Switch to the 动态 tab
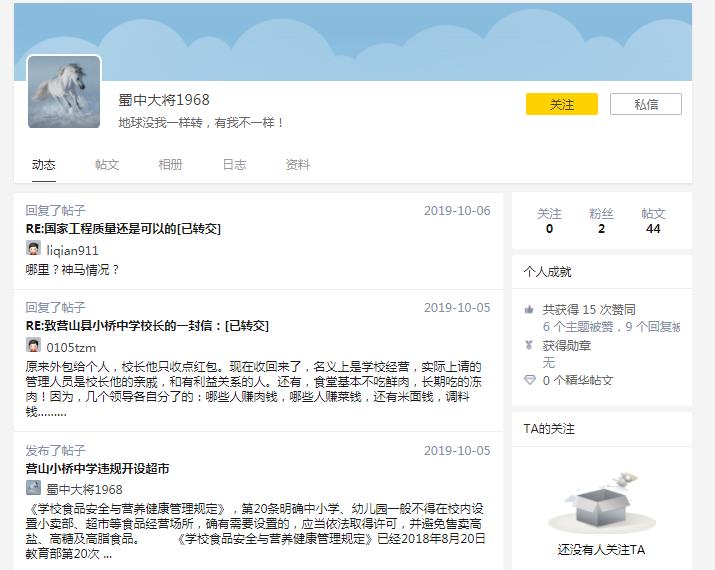715x570 pixels. [43, 165]
